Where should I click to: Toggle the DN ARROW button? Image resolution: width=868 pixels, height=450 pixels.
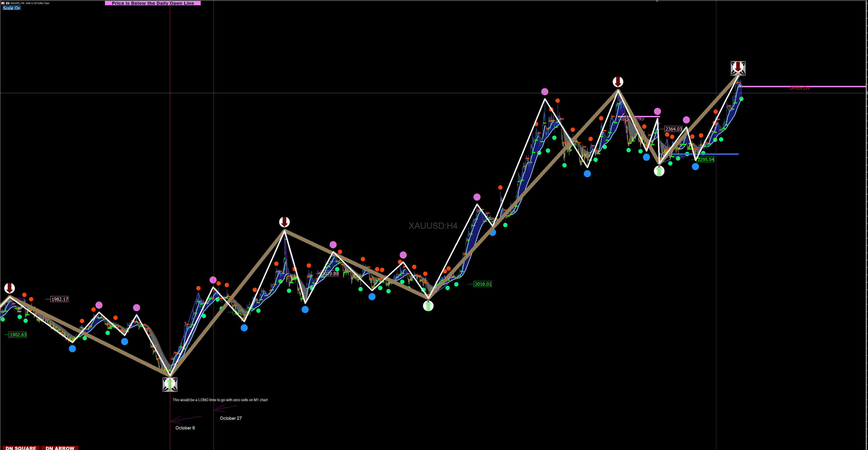coord(60,448)
